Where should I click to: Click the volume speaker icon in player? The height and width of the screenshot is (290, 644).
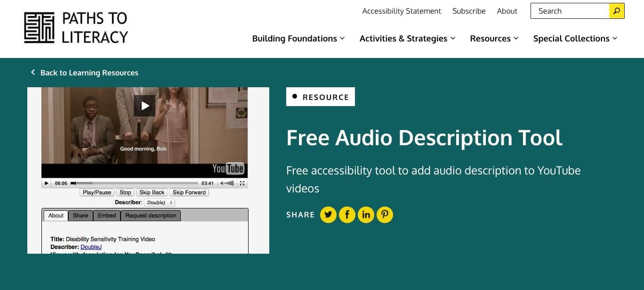(x=222, y=183)
